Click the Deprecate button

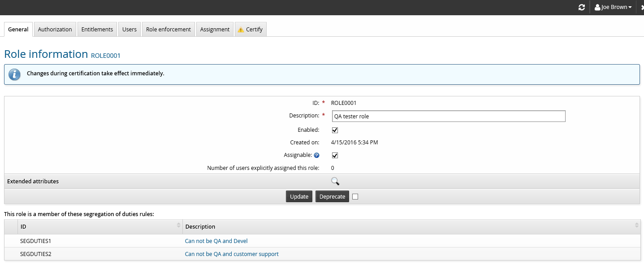point(332,196)
